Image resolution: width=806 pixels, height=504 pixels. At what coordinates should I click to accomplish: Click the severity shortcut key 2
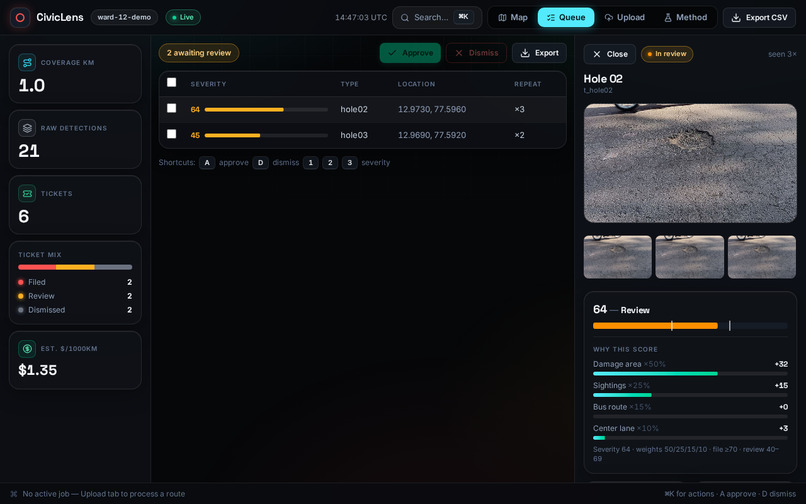330,163
